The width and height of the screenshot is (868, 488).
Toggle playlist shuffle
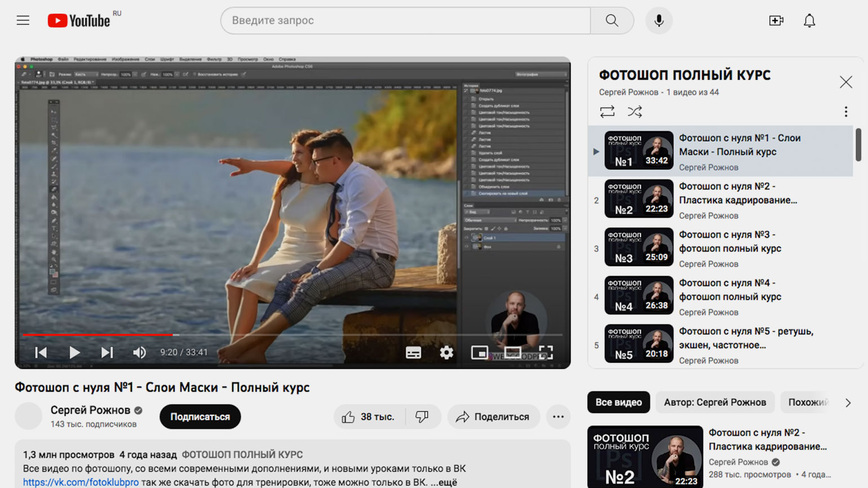click(635, 112)
